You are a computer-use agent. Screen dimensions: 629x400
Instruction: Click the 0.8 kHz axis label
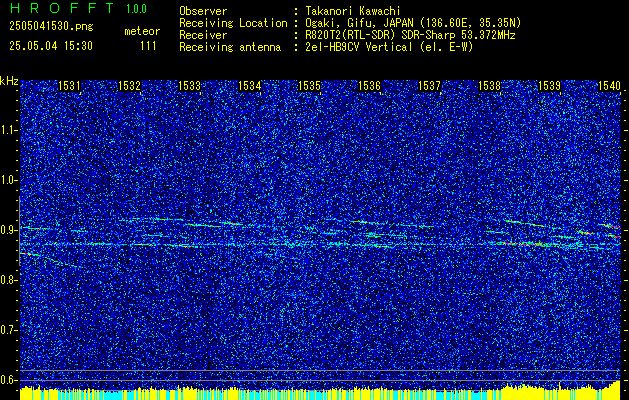[8, 280]
